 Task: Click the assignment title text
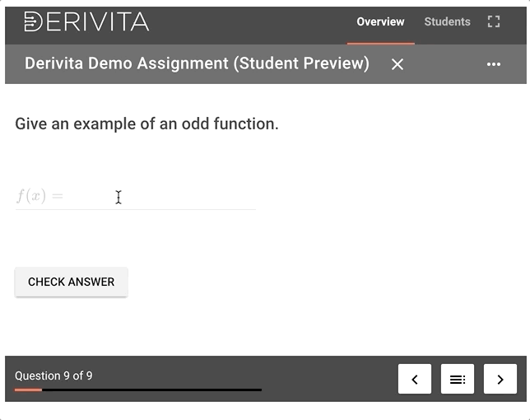pyautogui.click(x=197, y=64)
